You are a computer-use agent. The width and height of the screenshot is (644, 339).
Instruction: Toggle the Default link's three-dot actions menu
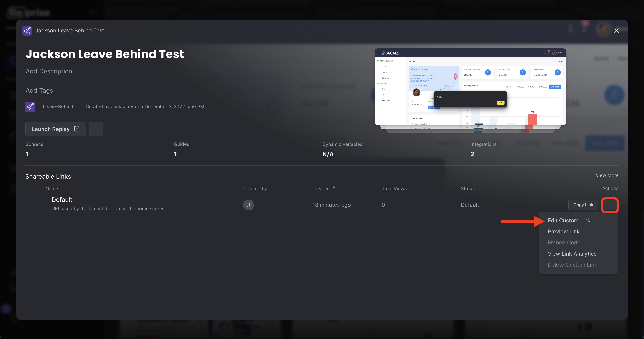pos(610,205)
